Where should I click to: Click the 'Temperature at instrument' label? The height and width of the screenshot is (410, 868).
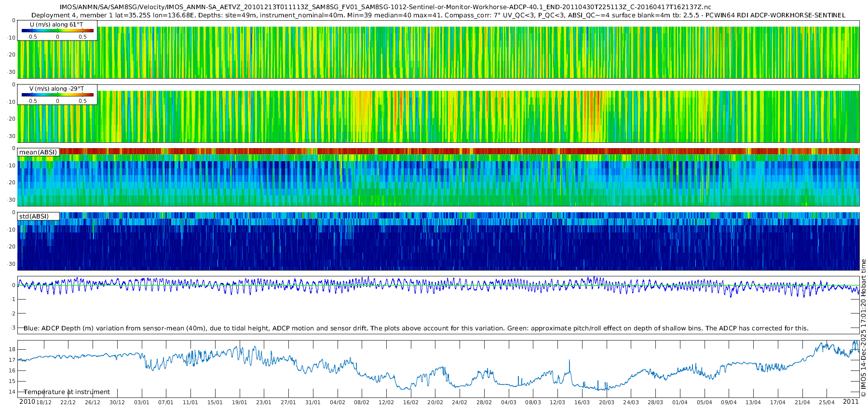(67, 392)
